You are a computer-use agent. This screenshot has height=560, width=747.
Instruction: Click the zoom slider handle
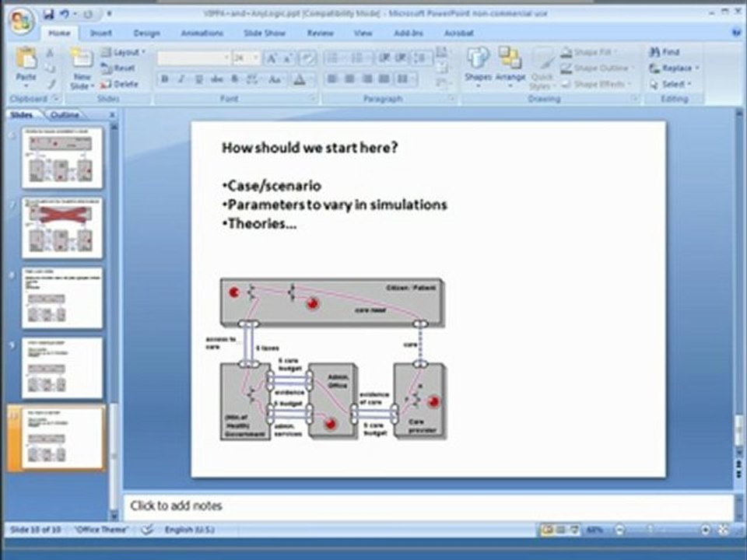(x=651, y=530)
